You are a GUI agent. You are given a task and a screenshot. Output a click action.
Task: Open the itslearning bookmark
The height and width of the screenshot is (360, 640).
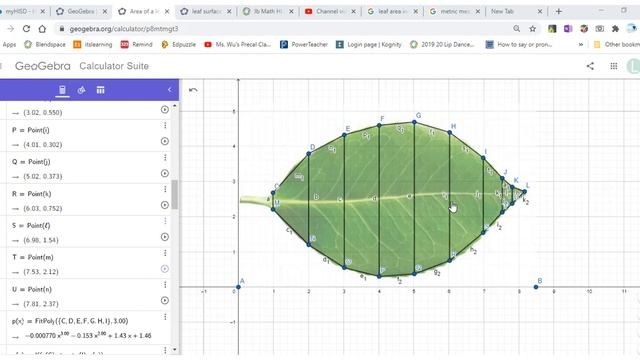point(93,44)
